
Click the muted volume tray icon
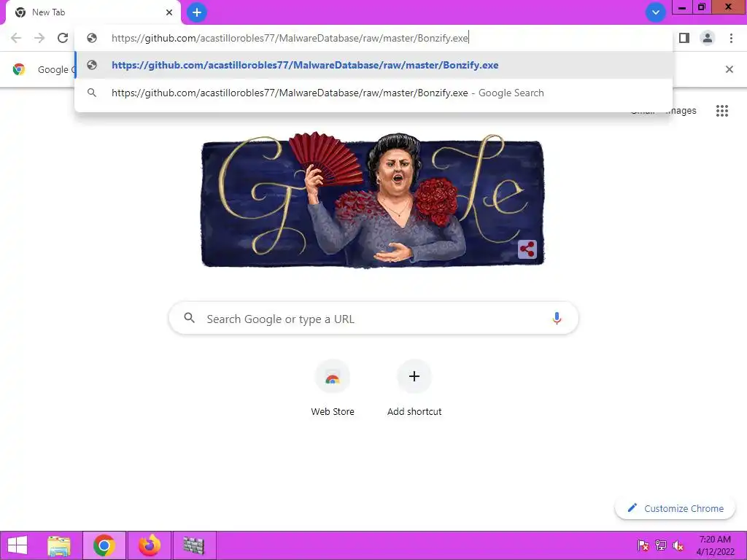pyautogui.click(x=678, y=545)
